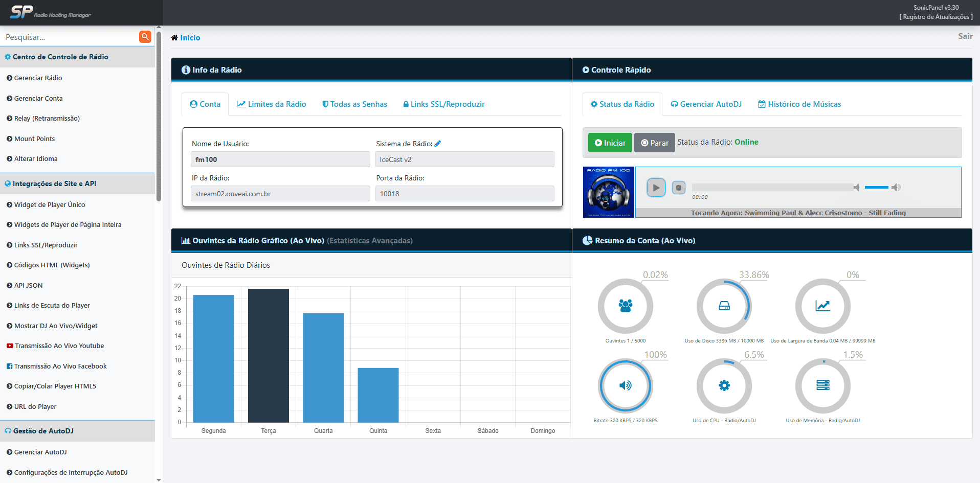Click the Sair link at top right
980x483 pixels.
point(965,36)
